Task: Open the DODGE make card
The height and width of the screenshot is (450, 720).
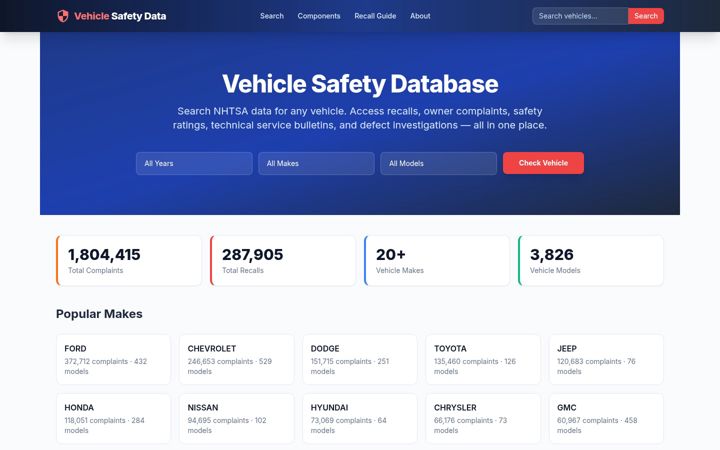Action: click(x=360, y=360)
